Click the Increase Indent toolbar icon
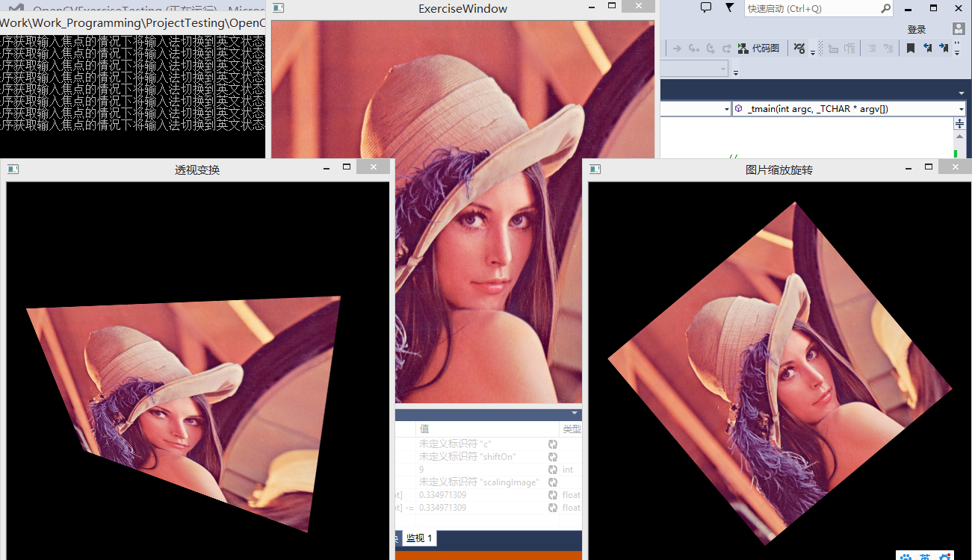 (x=849, y=49)
